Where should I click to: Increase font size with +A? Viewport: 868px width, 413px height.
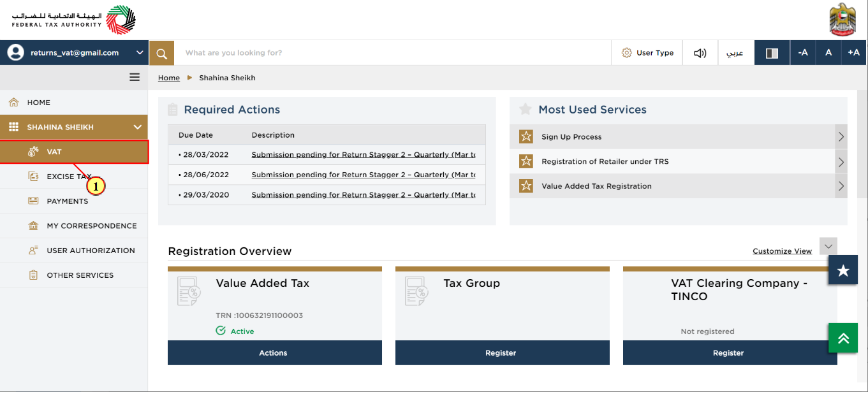854,53
